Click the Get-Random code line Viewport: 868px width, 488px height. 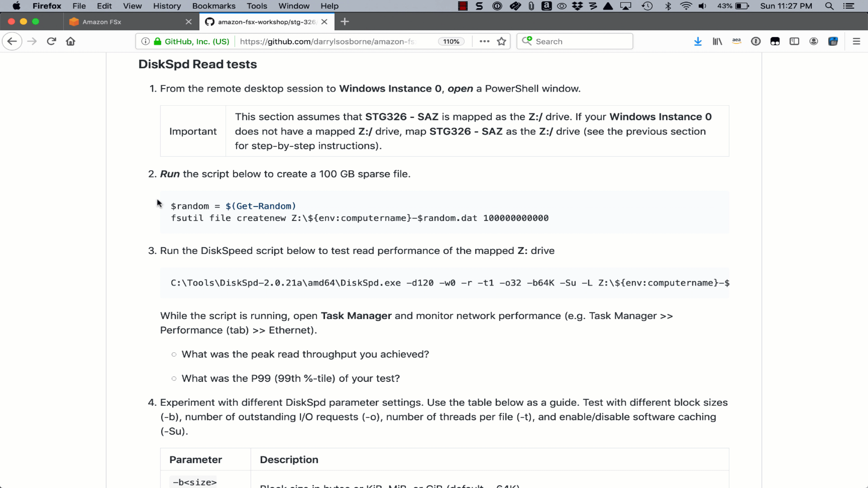pyautogui.click(x=233, y=206)
